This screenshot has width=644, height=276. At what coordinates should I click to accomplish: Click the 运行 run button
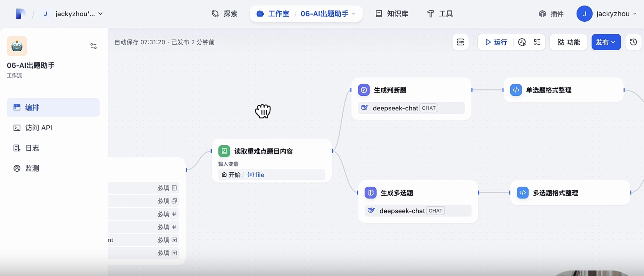pyautogui.click(x=496, y=42)
